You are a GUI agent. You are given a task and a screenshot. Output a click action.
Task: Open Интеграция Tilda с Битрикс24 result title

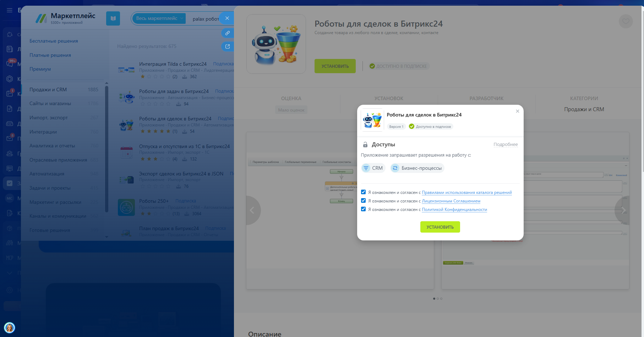[x=173, y=64]
